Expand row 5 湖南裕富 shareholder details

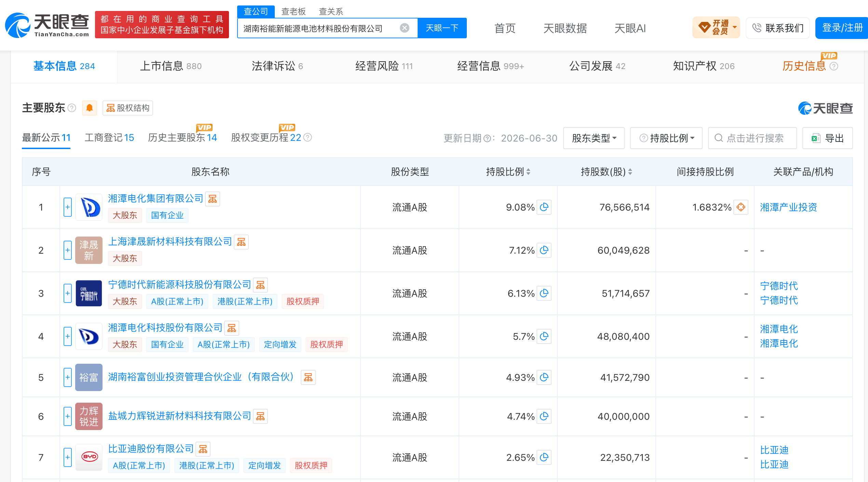[x=68, y=377]
